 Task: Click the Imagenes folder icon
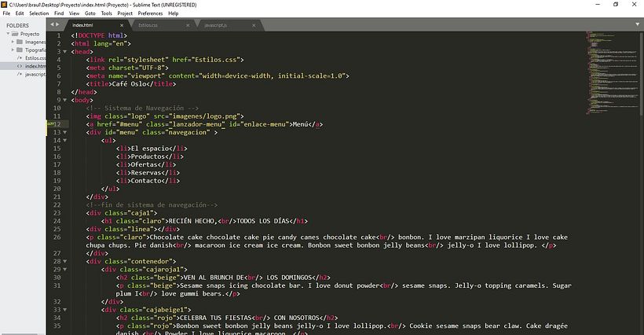[x=20, y=42]
